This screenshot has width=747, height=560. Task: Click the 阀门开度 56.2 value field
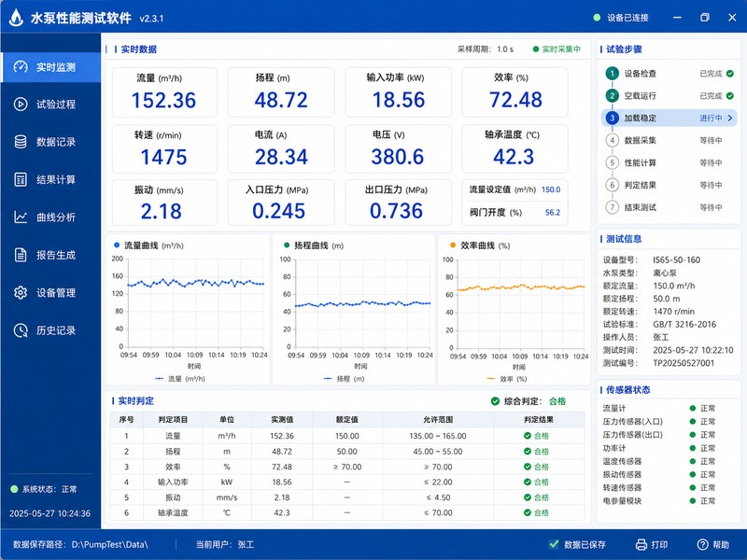553,213
